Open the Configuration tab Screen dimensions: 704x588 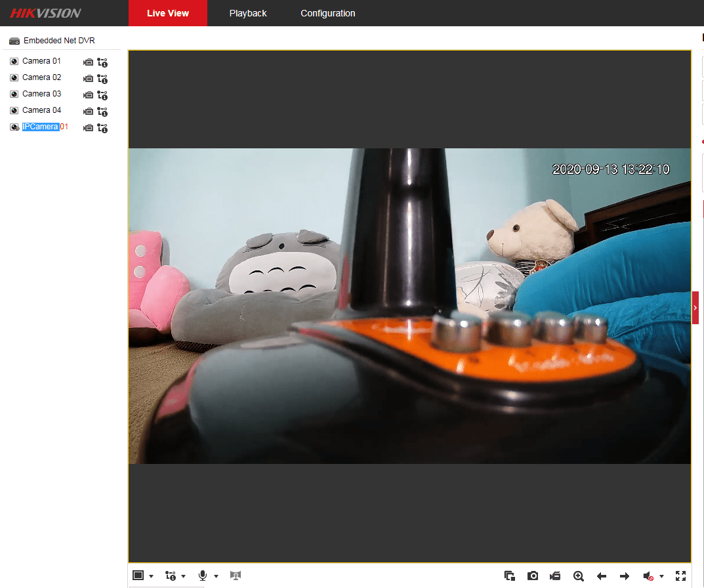point(328,13)
